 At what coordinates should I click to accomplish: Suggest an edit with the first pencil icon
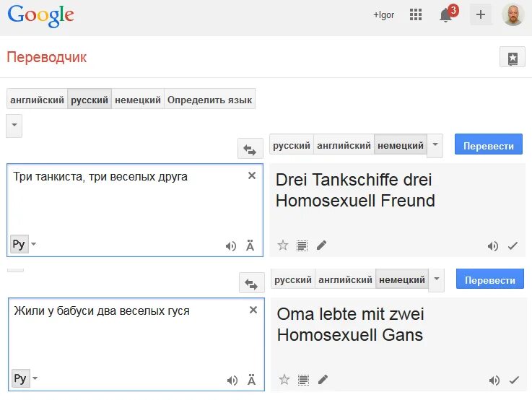(322, 245)
